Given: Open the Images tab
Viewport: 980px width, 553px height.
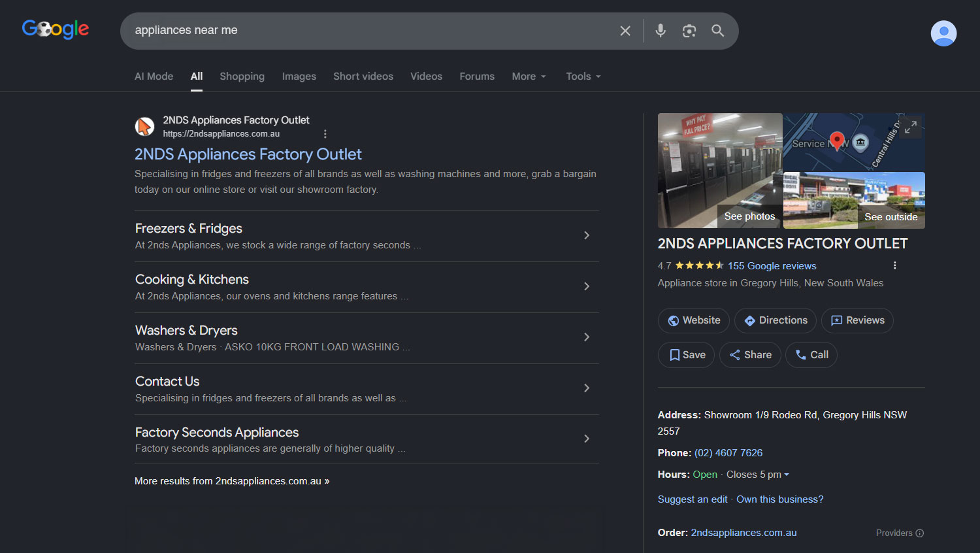Looking at the screenshot, I should 299,76.
